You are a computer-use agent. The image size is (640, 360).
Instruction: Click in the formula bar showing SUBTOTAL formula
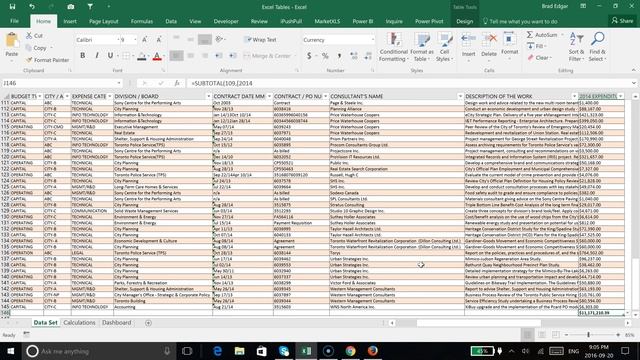(x=408, y=83)
